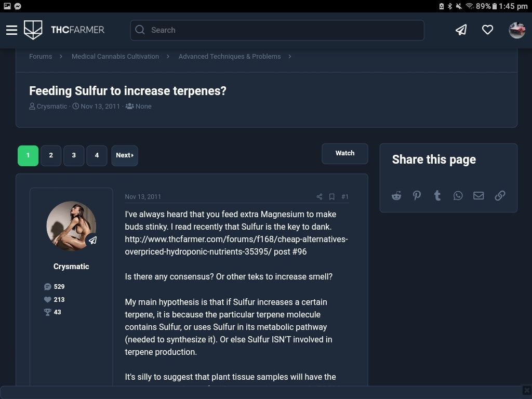Click the Share this page heading
532x399 pixels.
click(x=434, y=159)
